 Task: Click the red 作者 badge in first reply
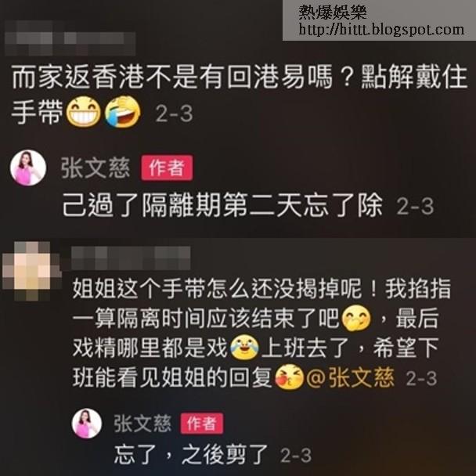click(167, 168)
